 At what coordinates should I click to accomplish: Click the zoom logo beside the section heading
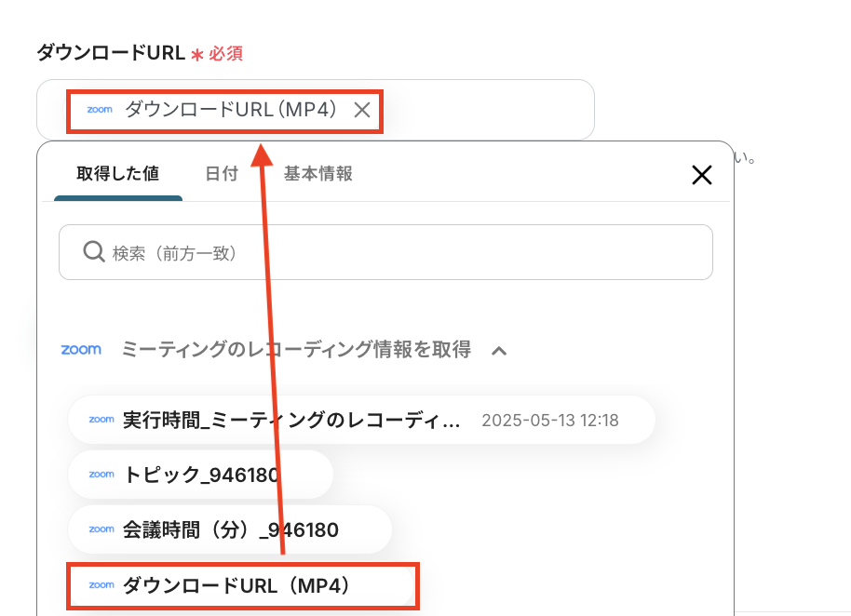click(81, 350)
